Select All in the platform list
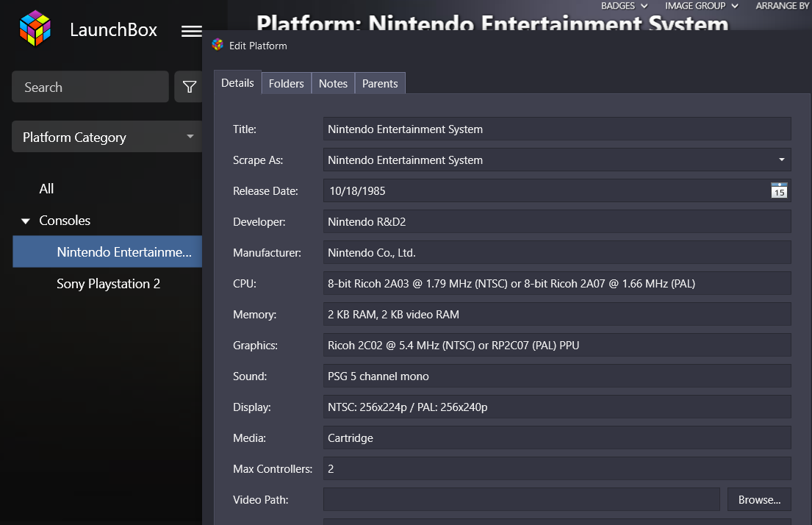The image size is (812, 525). coord(46,189)
